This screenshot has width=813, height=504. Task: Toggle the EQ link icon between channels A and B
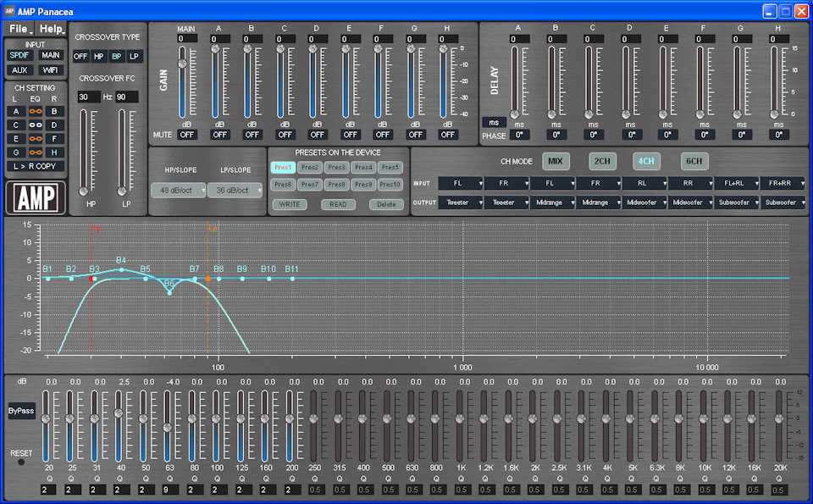point(36,112)
